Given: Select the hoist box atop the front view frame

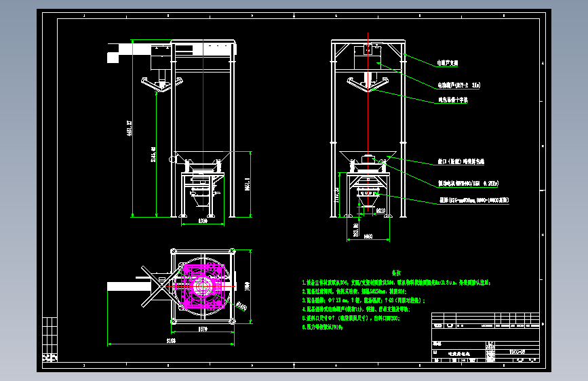Looking at the screenshot, I should tap(368, 56).
